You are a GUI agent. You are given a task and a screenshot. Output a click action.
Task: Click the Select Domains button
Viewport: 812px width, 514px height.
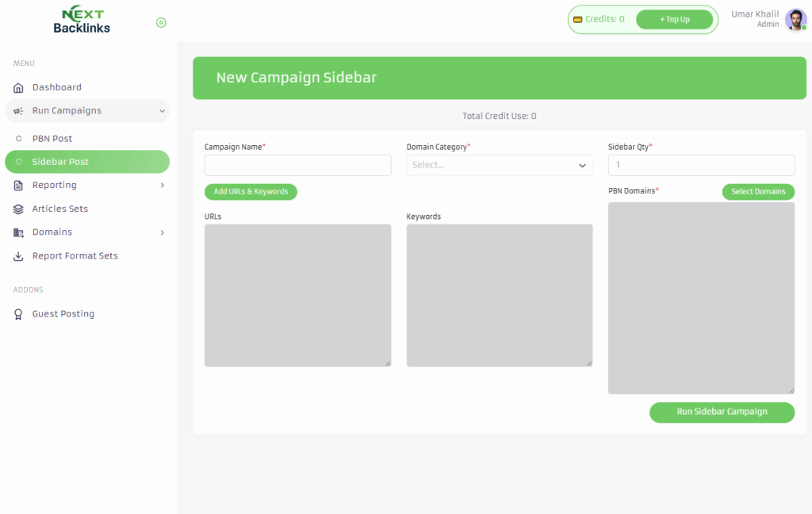[x=758, y=192]
